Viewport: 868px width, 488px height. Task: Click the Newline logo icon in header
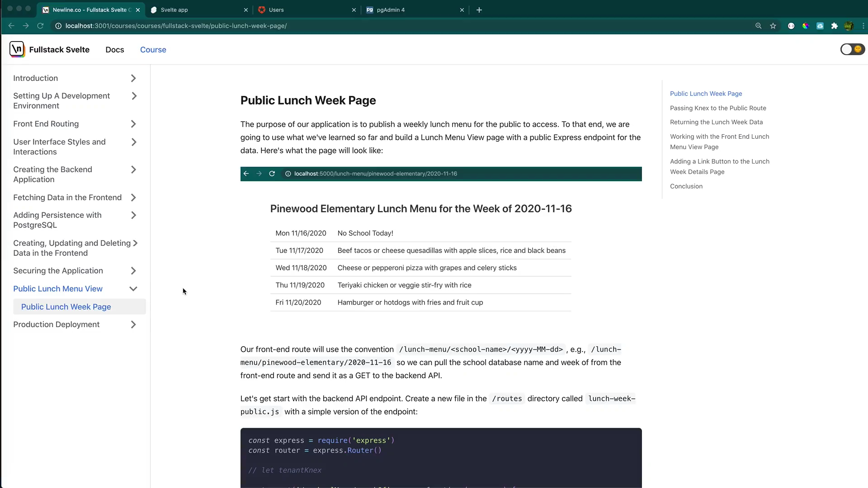tap(17, 49)
